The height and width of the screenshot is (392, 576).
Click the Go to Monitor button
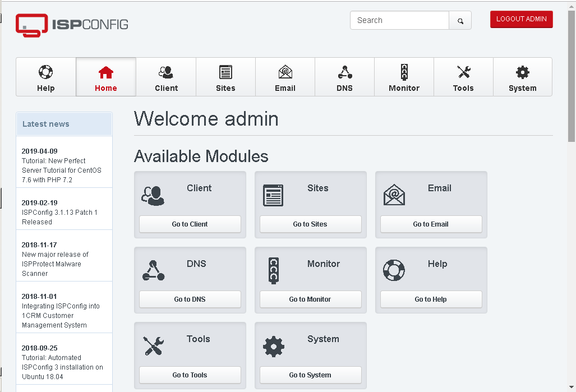310,299
